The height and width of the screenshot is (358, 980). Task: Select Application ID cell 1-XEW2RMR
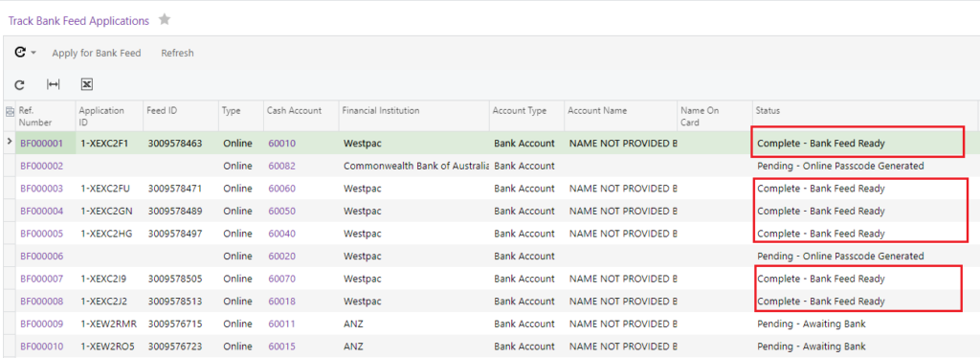tap(108, 324)
